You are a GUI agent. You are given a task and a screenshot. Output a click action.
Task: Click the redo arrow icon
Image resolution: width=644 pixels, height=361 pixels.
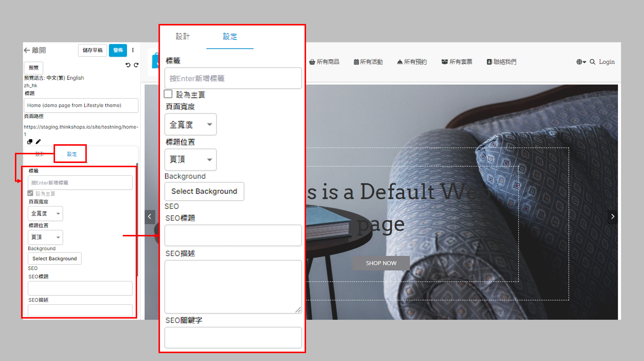pyautogui.click(x=136, y=65)
